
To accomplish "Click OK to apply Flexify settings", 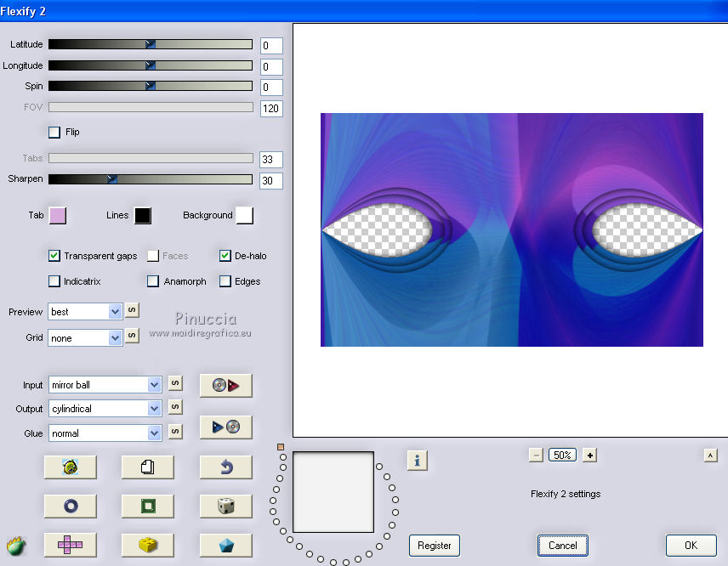I will (691, 546).
